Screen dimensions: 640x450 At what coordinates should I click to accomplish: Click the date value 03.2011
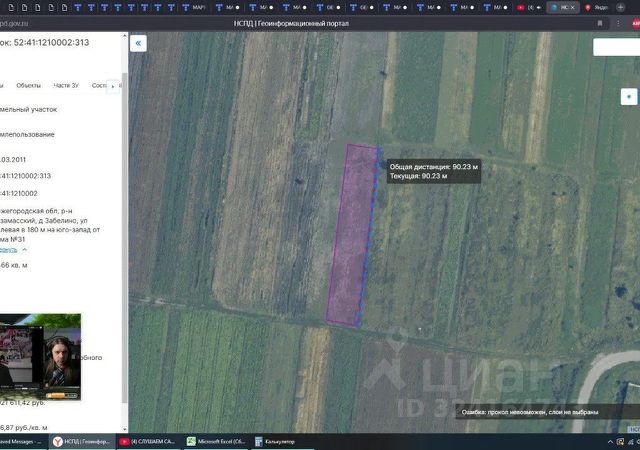pyautogui.click(x=13, y=160)
